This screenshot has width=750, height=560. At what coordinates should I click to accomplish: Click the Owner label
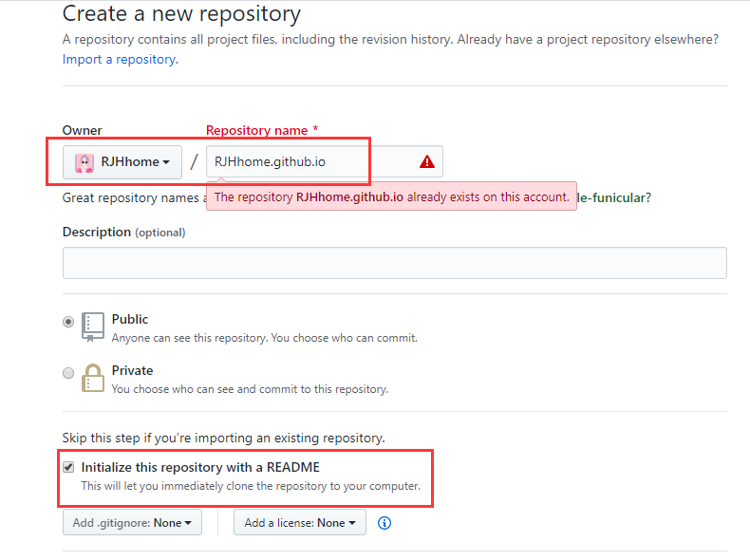click(x=83, y=130)
